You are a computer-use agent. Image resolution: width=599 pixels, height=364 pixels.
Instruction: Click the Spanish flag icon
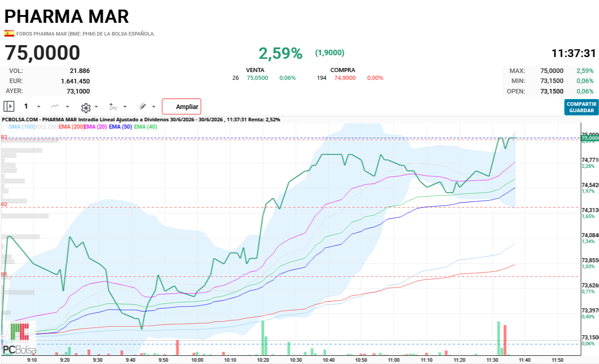[x=9, y=33]
